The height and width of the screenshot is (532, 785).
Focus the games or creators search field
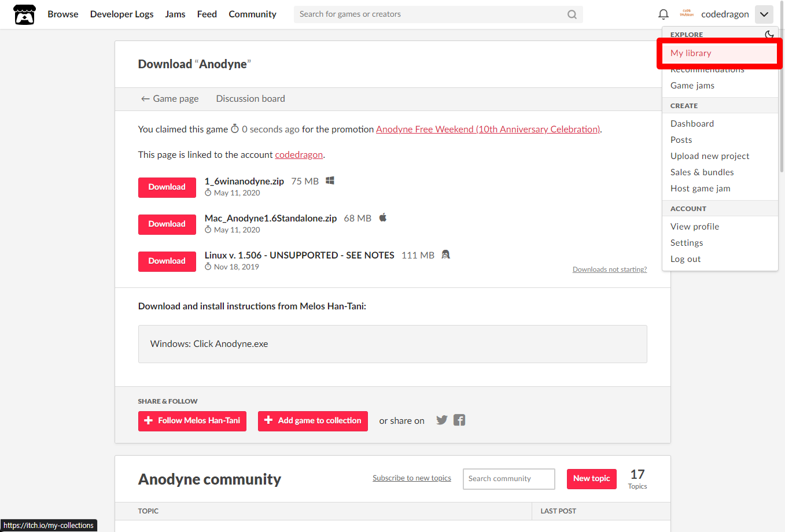(438, 14)
